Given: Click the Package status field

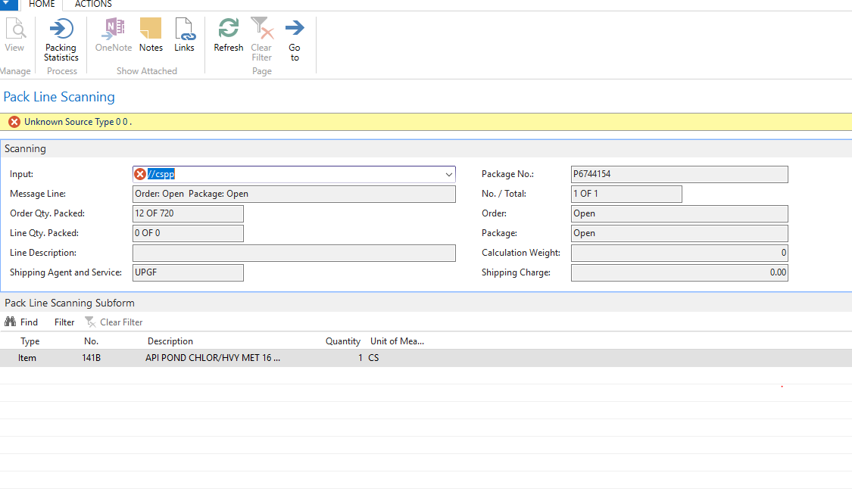Looking at the screenshot, I should click(x=679, y=233).
